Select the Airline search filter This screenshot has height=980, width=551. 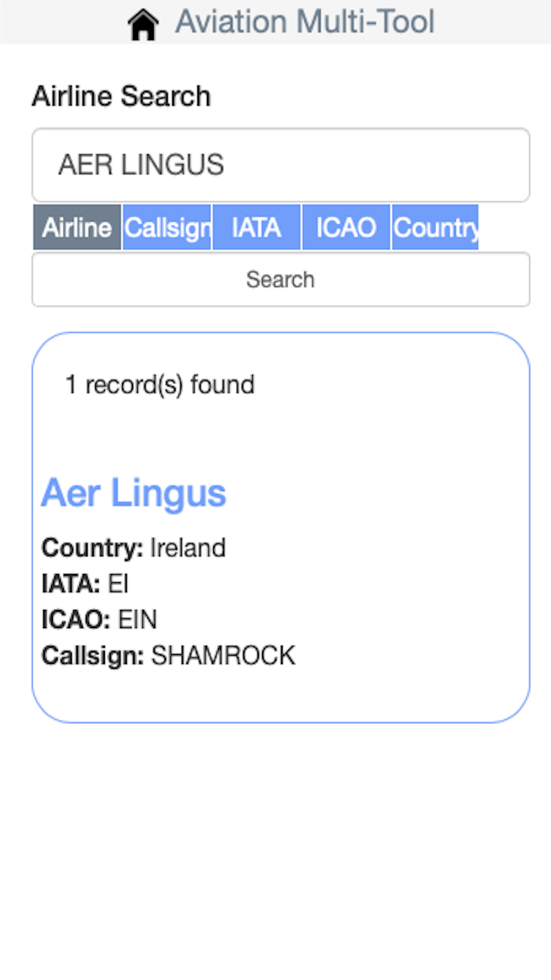click(77, 228)
